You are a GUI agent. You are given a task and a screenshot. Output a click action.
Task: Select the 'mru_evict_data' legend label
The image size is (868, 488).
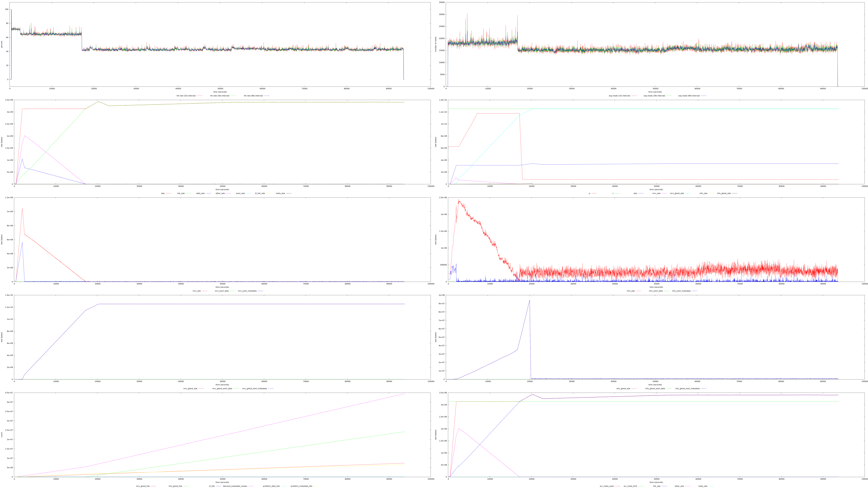pos(222,291)
